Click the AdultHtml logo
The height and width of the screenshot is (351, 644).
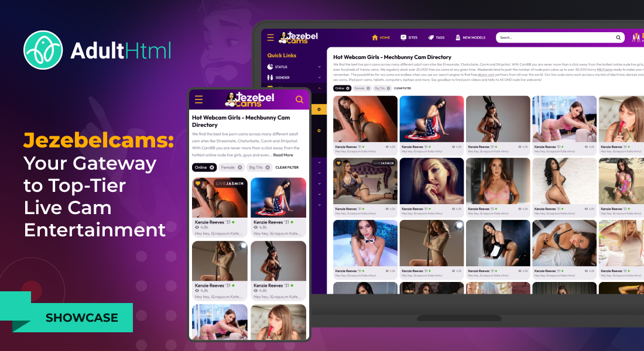click(97, 50)
